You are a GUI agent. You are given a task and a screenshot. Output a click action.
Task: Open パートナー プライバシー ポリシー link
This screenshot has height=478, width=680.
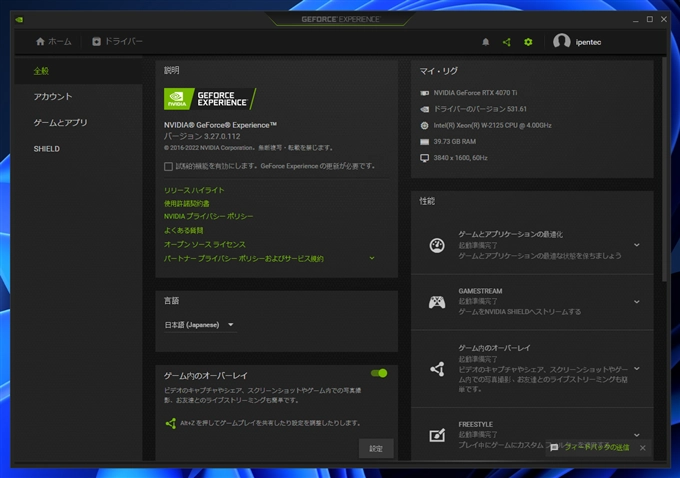click(244, 259)
